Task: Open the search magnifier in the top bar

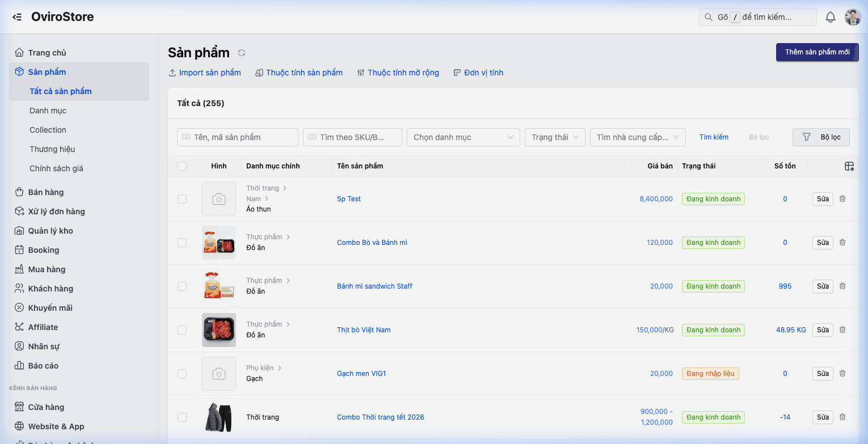Action: [709, 16]
